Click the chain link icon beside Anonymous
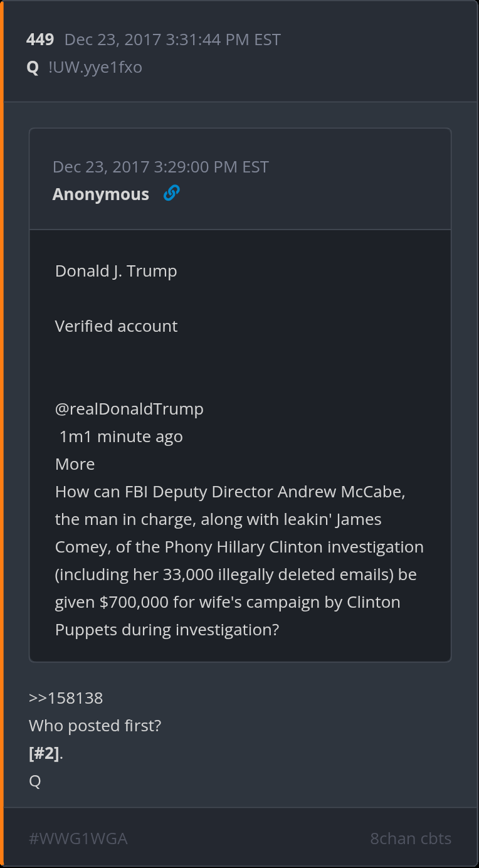Screen dimensions: 479x868 [x=171, y=194]
